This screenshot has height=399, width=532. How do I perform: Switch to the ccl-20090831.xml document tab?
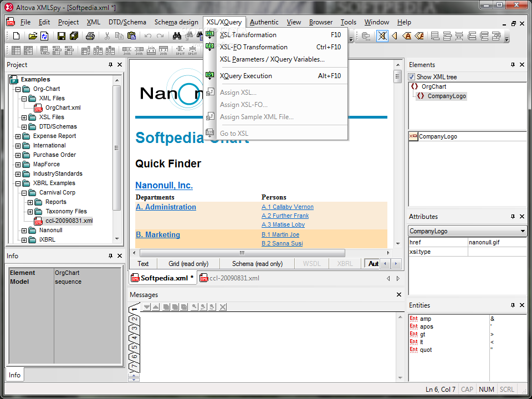pyautogui.click(x=229, y=278)
